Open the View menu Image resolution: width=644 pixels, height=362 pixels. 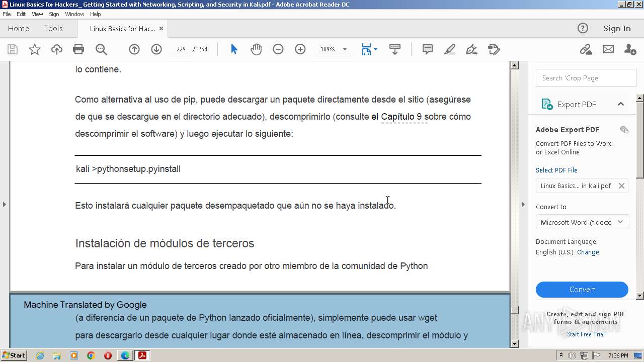[x=37, y=14]
